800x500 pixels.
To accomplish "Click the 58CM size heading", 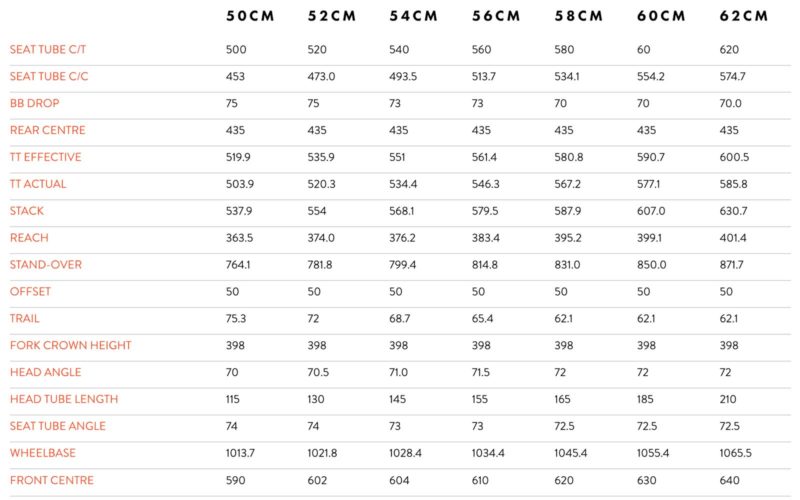I will [x=578, y=16].
